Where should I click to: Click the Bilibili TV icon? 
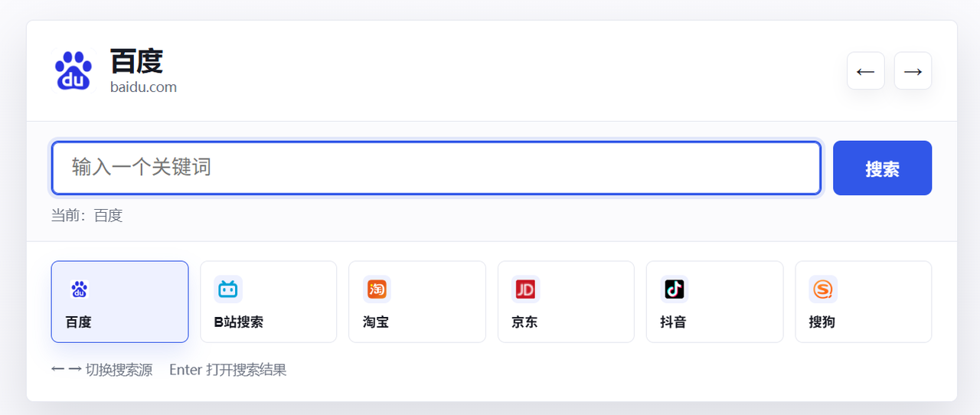tap(228, 289)
